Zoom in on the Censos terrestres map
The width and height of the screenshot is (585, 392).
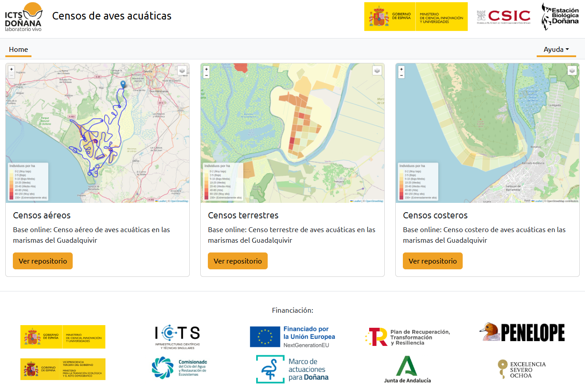(206, 70)
